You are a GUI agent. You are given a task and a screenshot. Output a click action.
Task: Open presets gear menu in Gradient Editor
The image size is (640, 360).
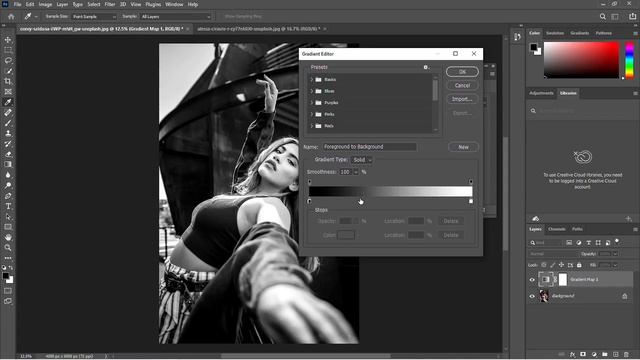pyautogui.click(x=426, y=67)
